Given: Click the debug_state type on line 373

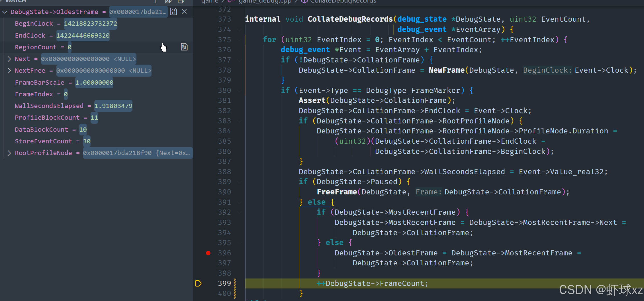Looking at the screenshot, I should pos(422,19).
